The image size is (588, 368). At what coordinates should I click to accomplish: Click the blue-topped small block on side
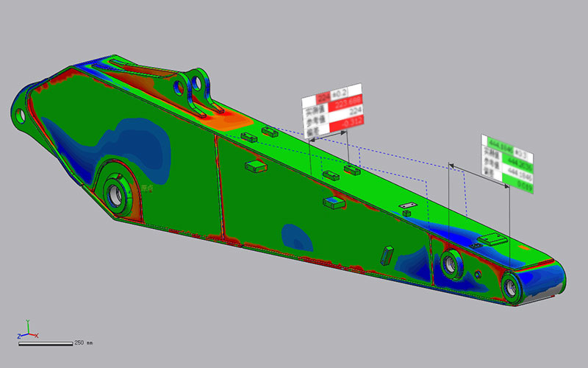[x=333, y=202]
